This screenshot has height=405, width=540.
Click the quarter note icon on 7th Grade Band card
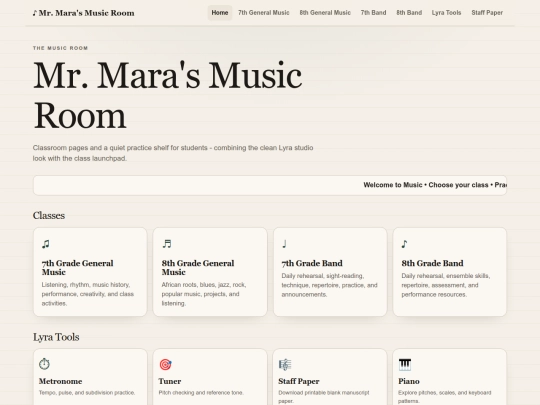point(284,244)
